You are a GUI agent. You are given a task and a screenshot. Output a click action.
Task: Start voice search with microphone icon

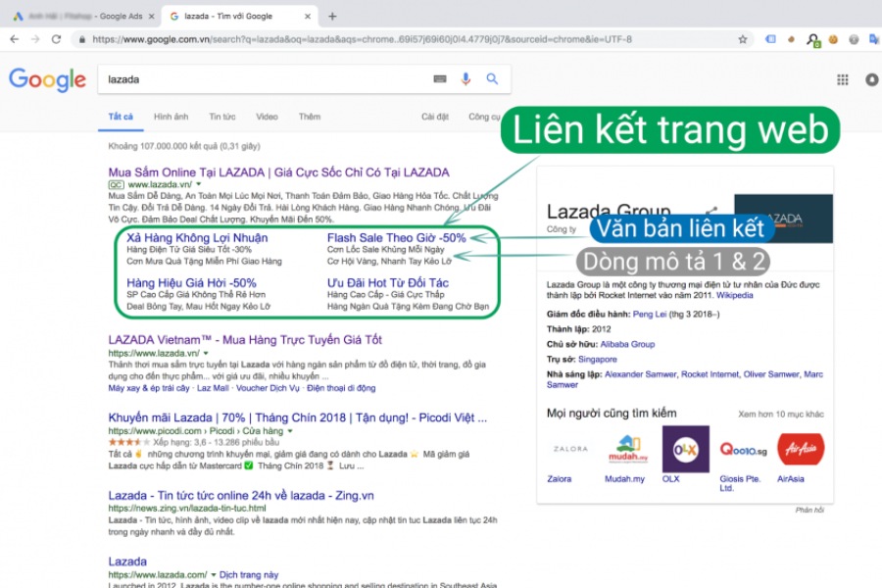tap(465, 79)
